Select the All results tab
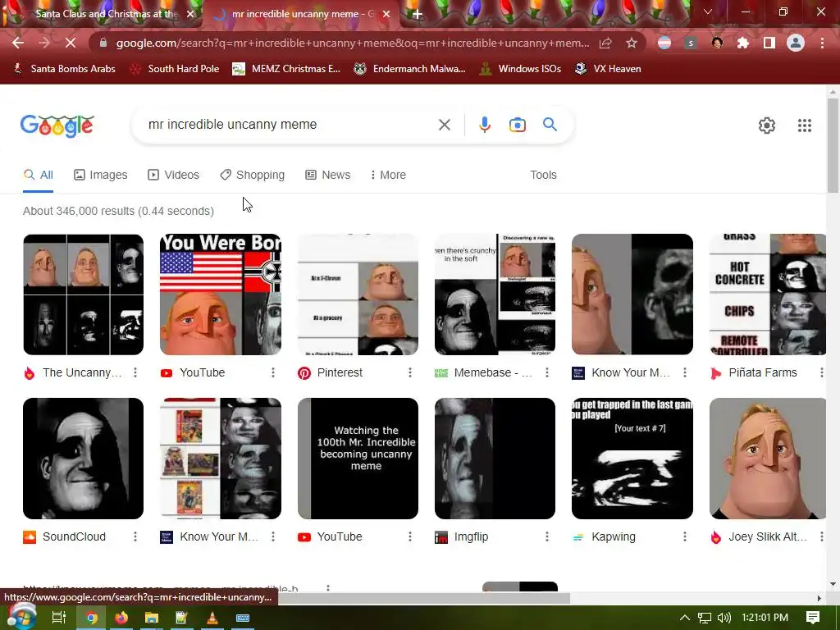The width and height of the screenshot is (840, 630). (x=39, y=175)
